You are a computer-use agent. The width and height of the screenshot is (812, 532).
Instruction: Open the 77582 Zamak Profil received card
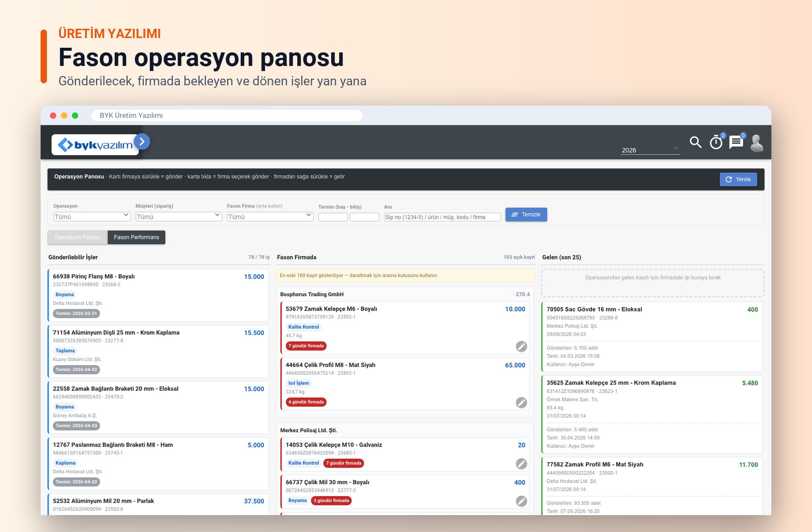click(652, 486)
